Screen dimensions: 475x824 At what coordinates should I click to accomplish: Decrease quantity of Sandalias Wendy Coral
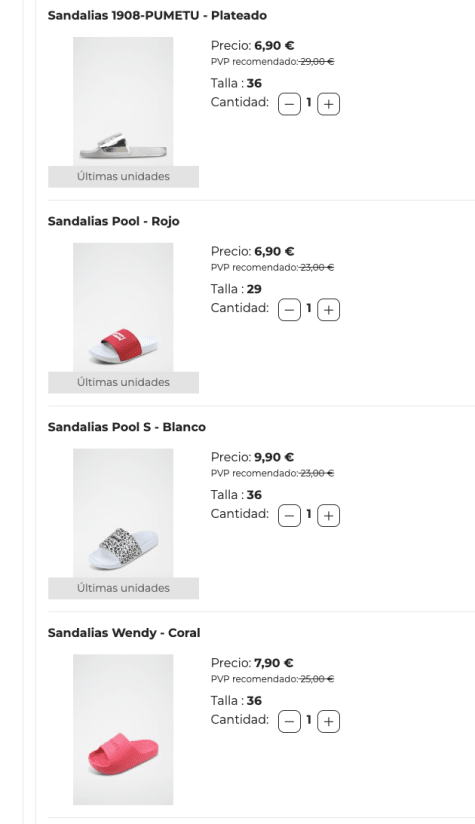(289, 722)
